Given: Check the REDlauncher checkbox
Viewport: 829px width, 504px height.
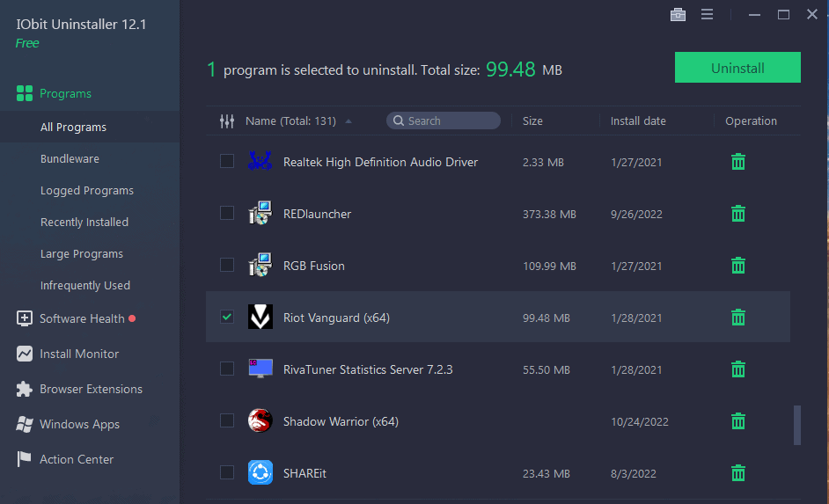Looking at the screenshot, I should tap(227, 213).
